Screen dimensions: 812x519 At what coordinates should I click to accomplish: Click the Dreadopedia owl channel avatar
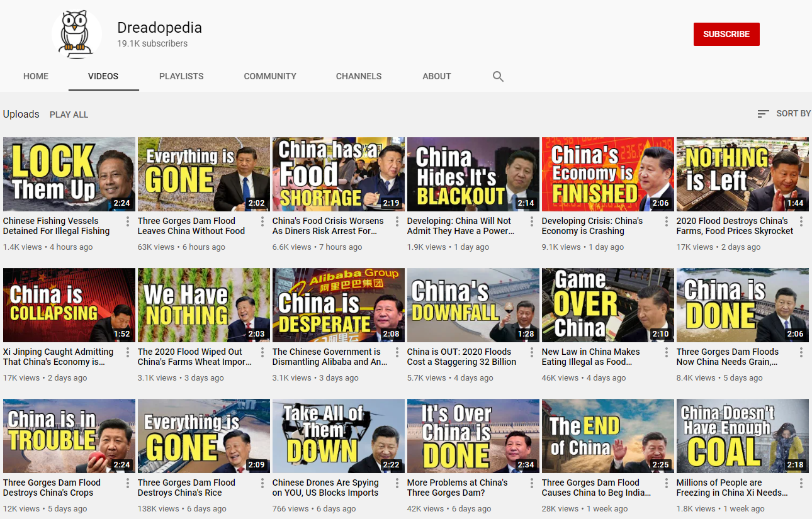77,35
